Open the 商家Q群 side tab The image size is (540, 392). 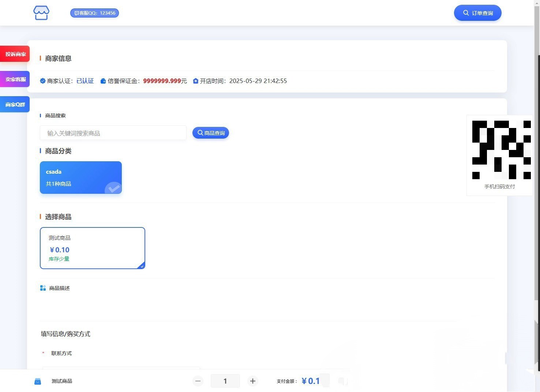[x=15, y=105]
